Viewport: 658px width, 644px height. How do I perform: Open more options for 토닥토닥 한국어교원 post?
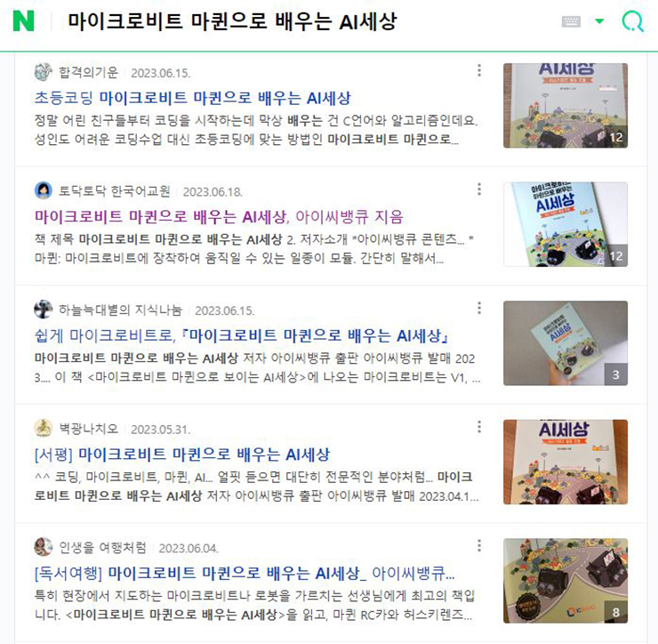point(479,189)
